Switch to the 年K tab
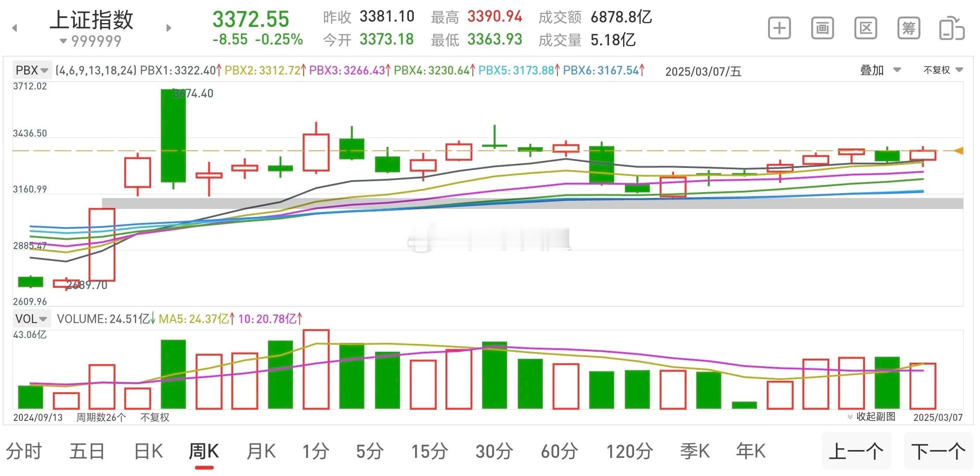 [x=751, y=451]
